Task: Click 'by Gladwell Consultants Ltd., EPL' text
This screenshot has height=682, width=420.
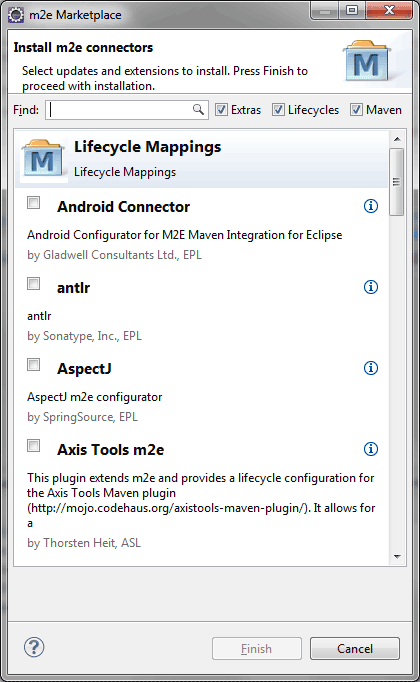Action: point(114,255)
